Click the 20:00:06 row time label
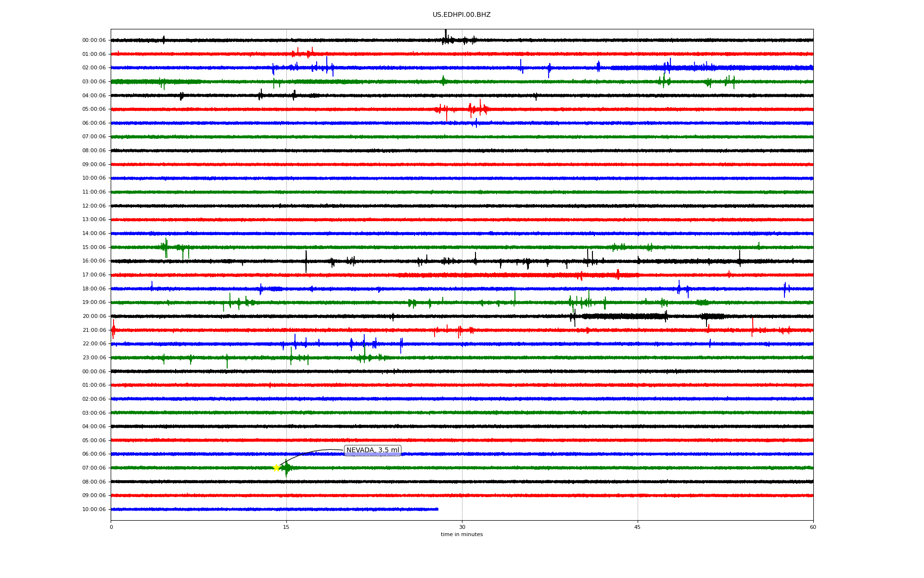The height and width of the screenshot is (578, 924). coord(94,316)
